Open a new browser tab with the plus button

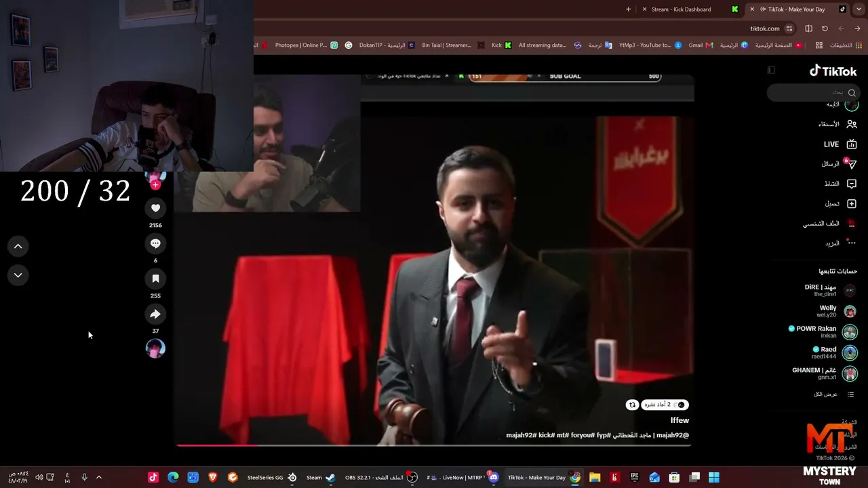[x=628, y=9]
